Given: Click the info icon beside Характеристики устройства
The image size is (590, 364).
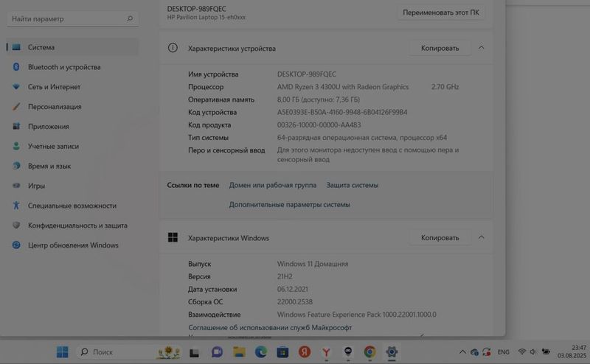Looking at the screenshot, I should pos(173,48).
